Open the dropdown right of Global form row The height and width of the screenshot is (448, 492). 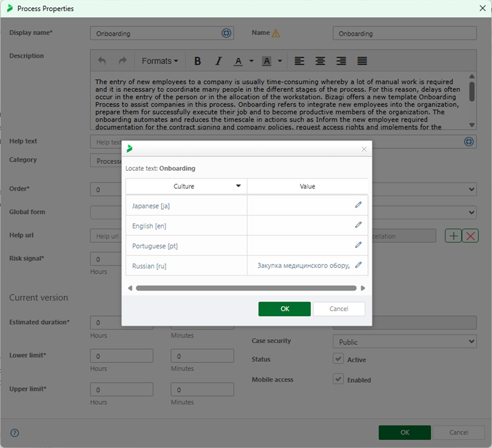click(x=471, y=213)
